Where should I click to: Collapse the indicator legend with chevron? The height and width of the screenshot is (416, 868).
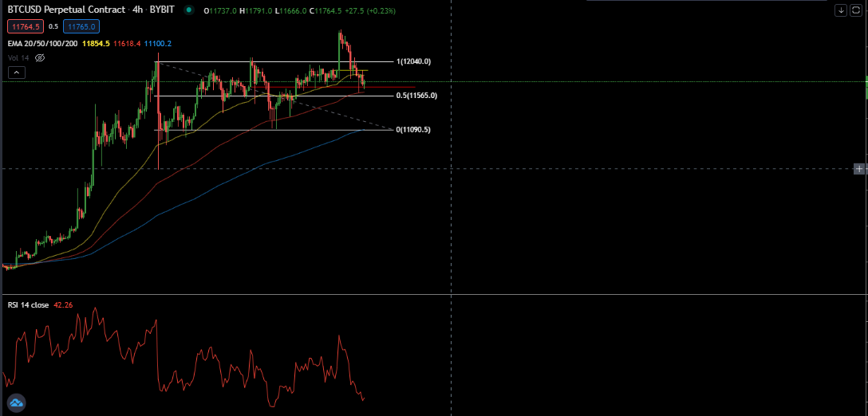17,73
